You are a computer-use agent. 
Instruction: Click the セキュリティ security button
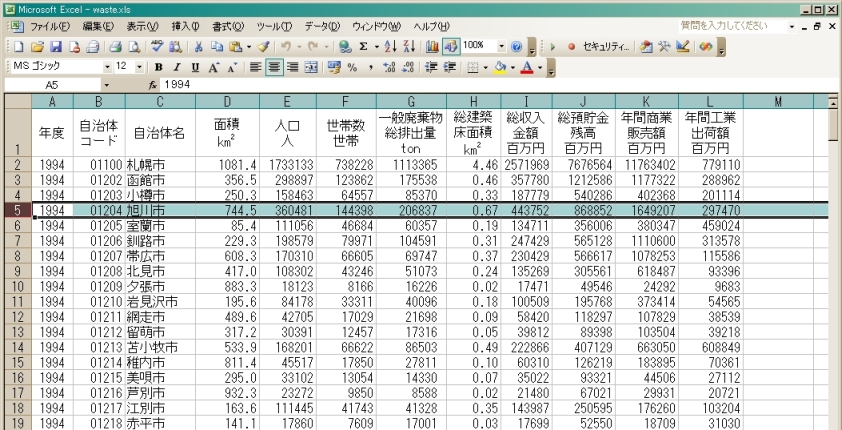606,46
